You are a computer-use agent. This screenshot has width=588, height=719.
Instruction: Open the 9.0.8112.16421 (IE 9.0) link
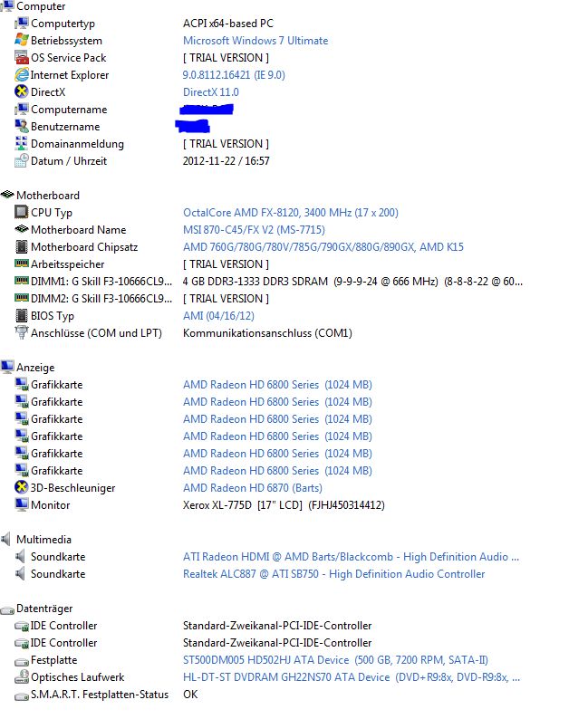coord(234,75)
